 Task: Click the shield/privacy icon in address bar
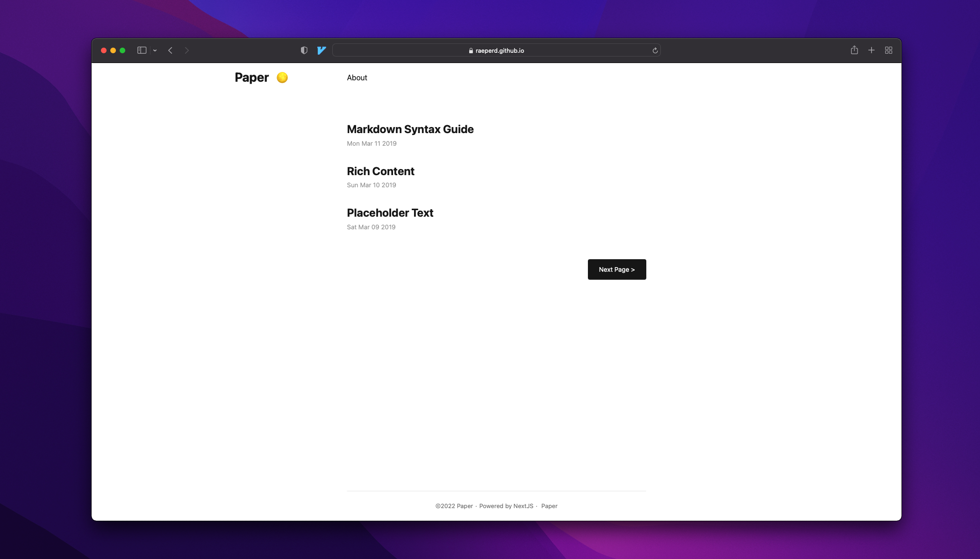click(304, 50)
